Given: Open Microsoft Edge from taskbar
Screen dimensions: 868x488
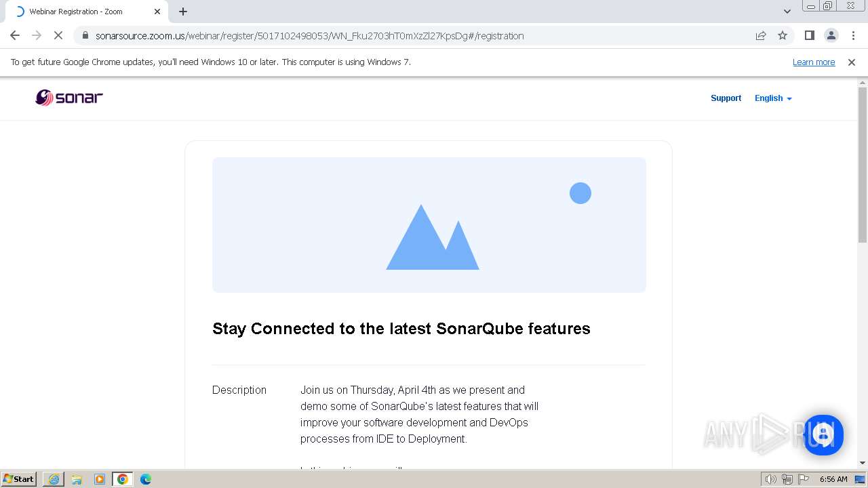Looking at the screenshot, I should coord(146,479).
